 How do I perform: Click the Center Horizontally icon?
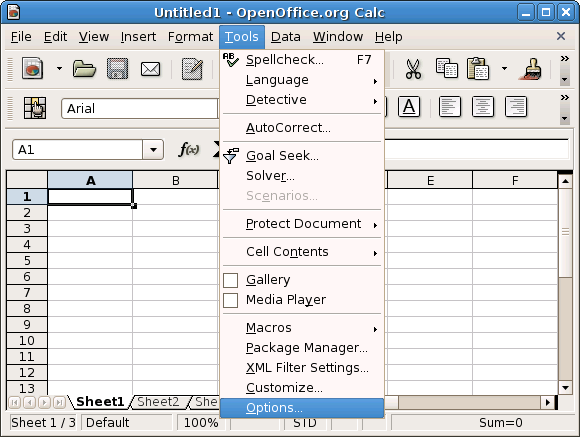coord(483,107)
